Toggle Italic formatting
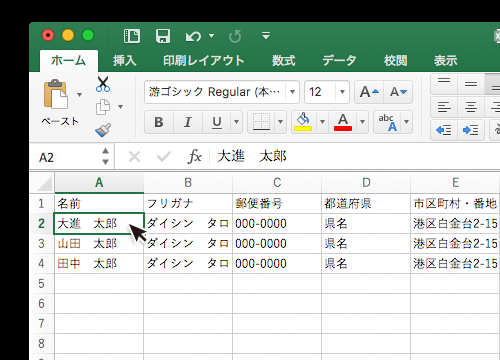Screen dimensions: 500x360 pos(188,122)
